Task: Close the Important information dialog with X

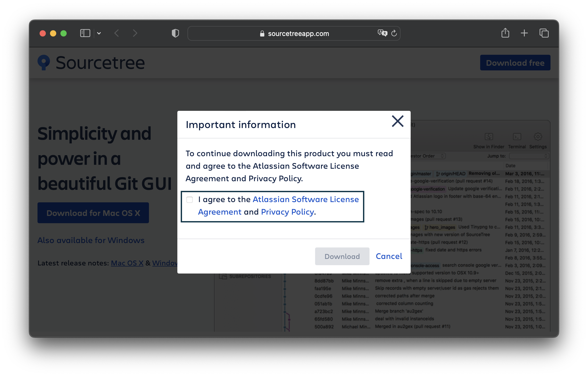Action: coord(398,121)
